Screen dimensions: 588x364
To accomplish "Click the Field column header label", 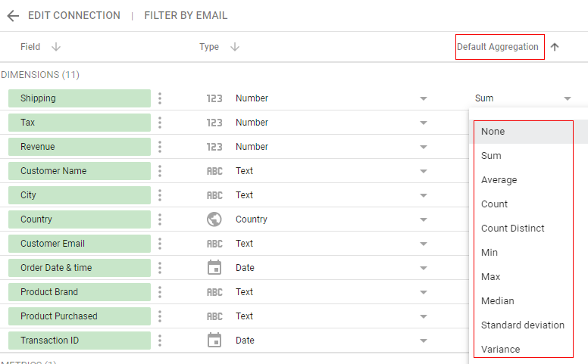I will 30,47.
